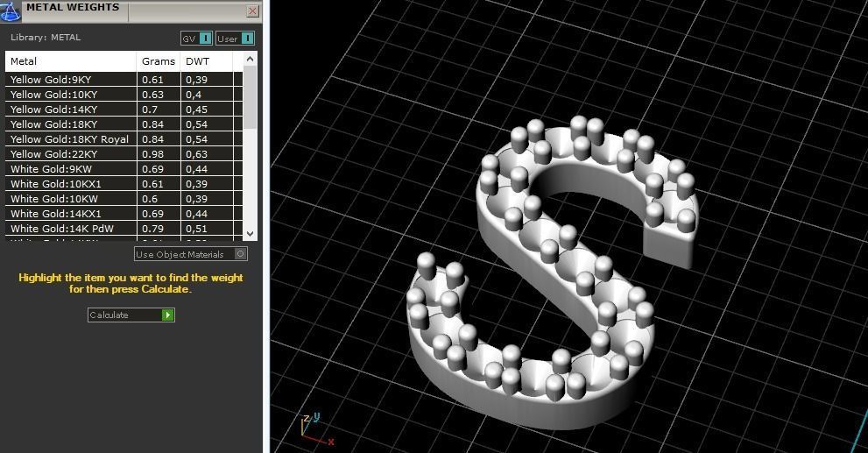This screenshot has height=453, width=868.
Task: Close the Metal Weights panel
Action: coord(252,11)
